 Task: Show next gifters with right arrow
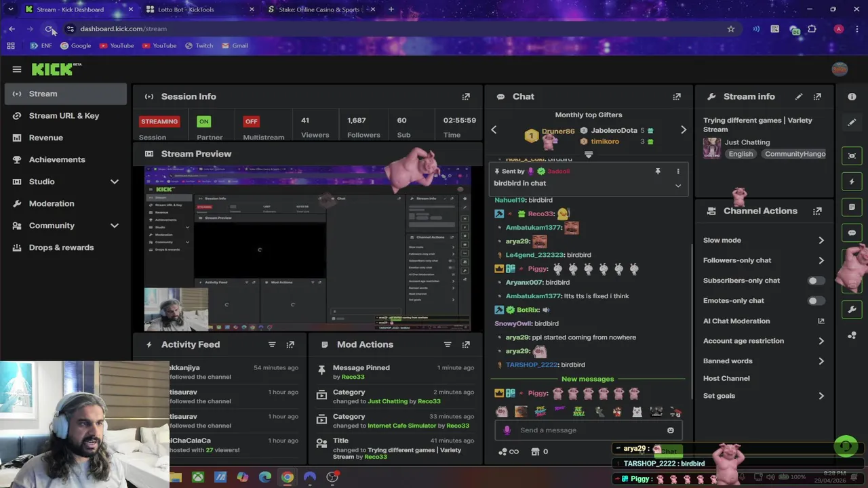coord(683,129)
